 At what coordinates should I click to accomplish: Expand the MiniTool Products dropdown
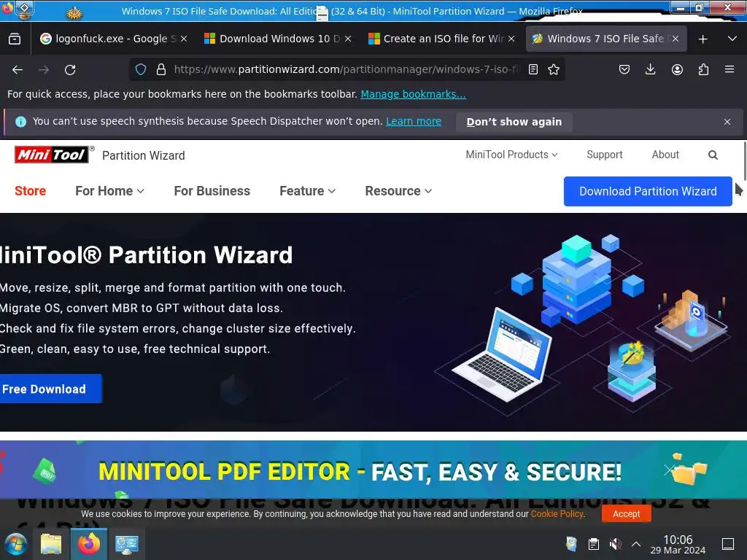click(x=511, y=155)
